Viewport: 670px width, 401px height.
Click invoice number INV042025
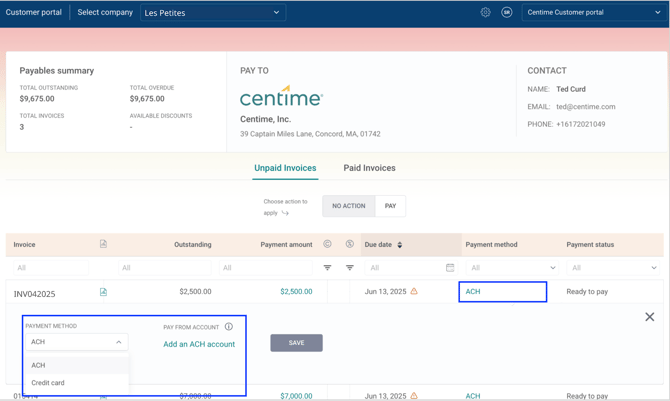tap(34, 294)
